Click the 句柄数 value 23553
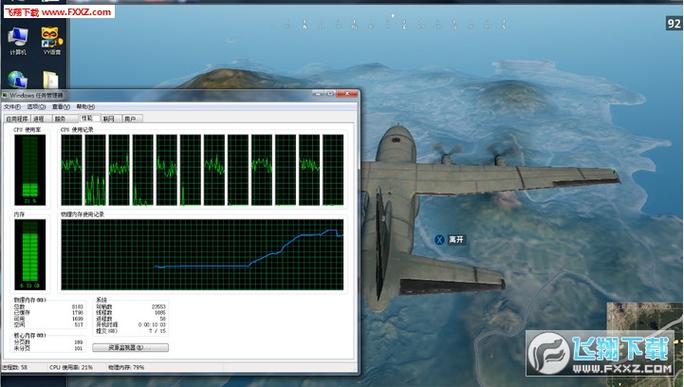684x387 pixels. click(159, 307)
